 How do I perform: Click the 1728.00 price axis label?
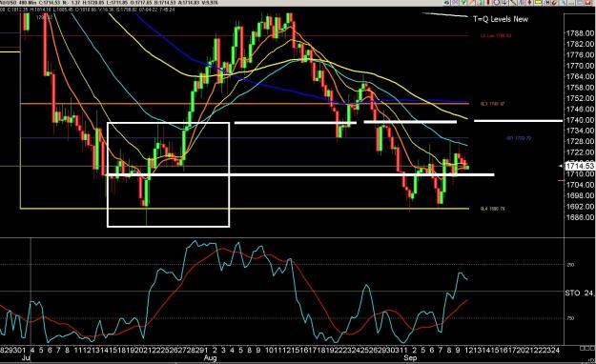(x=581, y=141)
